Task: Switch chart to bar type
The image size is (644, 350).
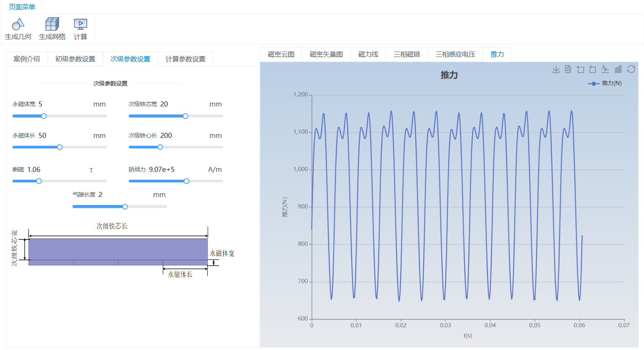Action: point(618,69)
